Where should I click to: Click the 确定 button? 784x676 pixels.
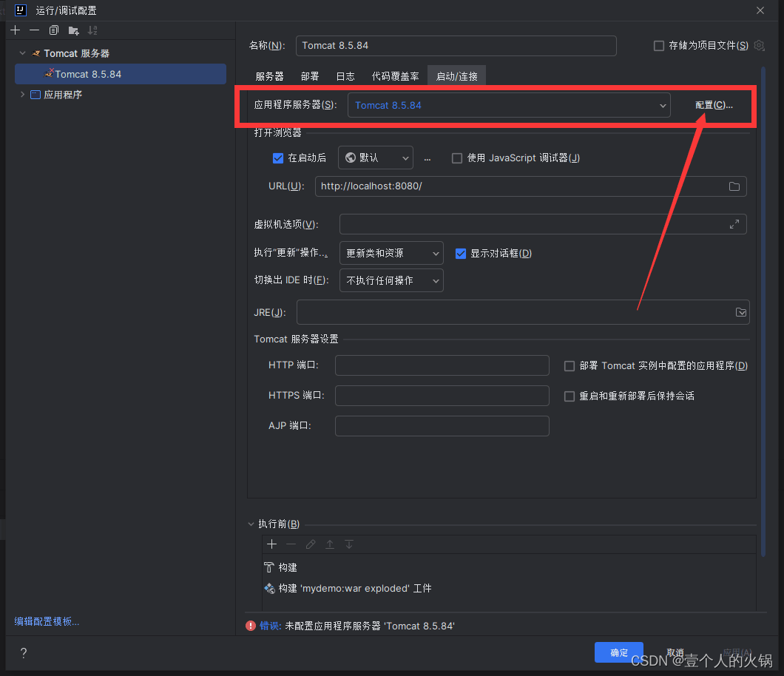[618, 652]
